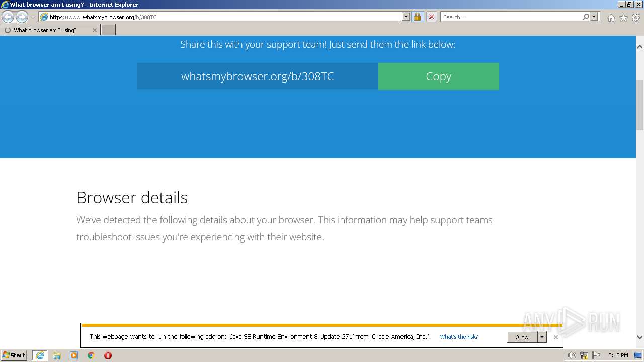Stop page loading with the red X
644x362 pixels.
(432, 17)
